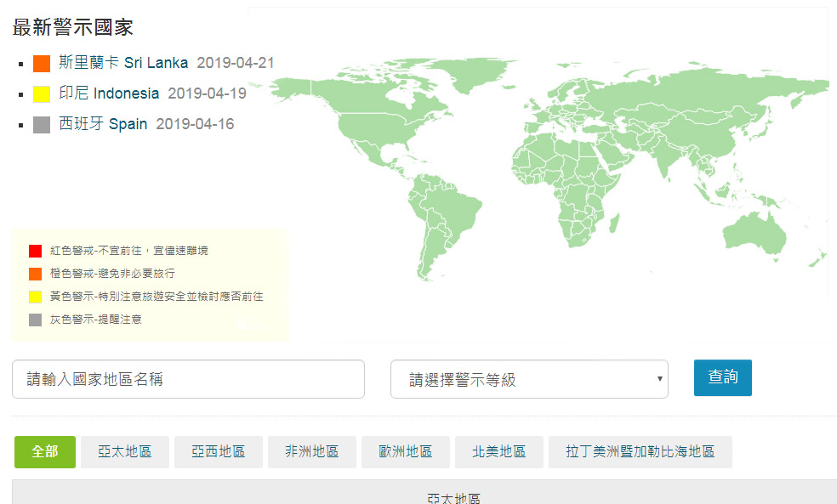This screenshot has width=837, height=504.
Task: Select the green 全部 tab
Action: click(45, 452)
